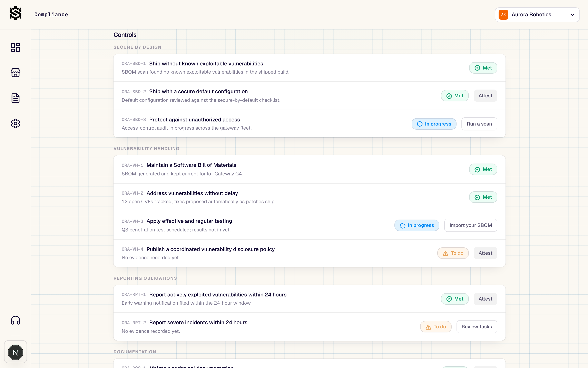588x368 pixels.
Task: Click the Import your SBOM button
Action: click(x=471, y=225)
